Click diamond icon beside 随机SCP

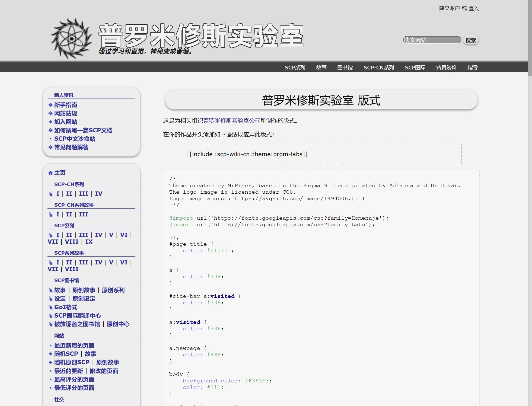[50, 354]
